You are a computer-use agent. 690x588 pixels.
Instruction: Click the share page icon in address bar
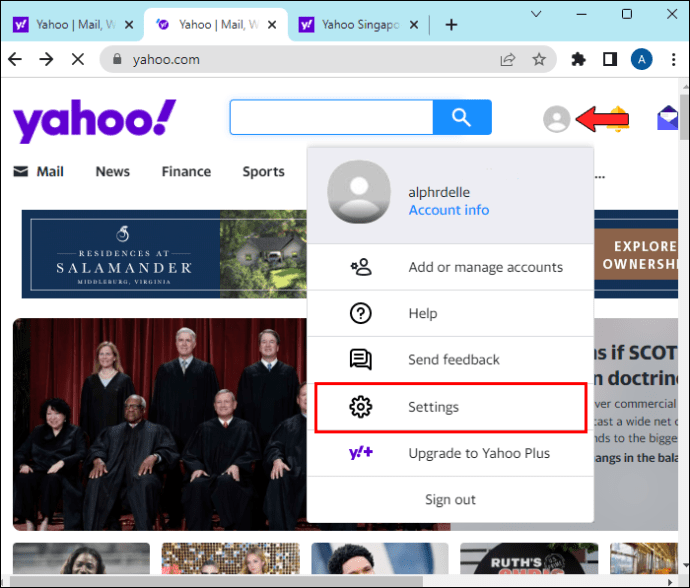[x=508, y=59]
